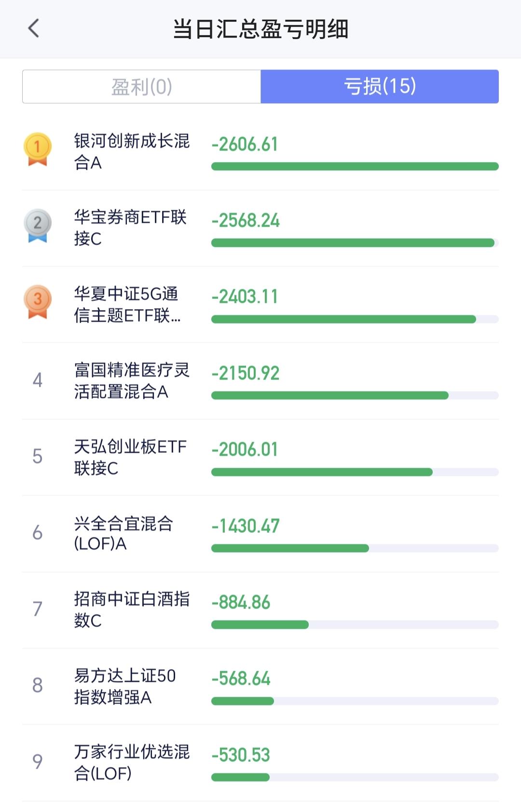
Task: Tap the silver rank 2 medal
Action: click(x=38, y=226)
